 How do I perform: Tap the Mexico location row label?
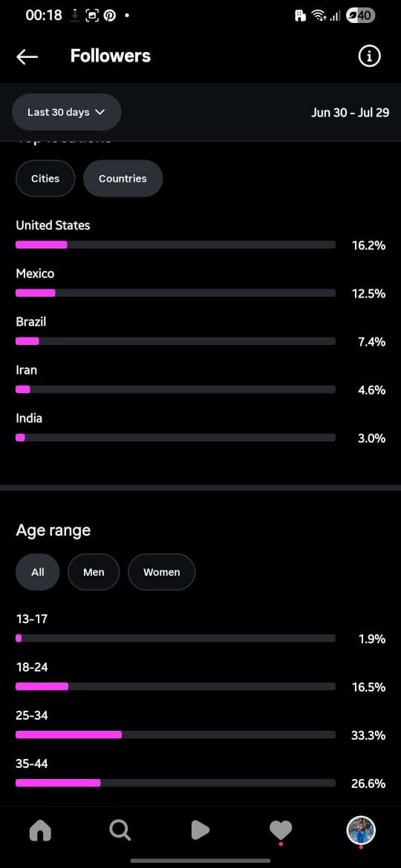tap(35, 274)
